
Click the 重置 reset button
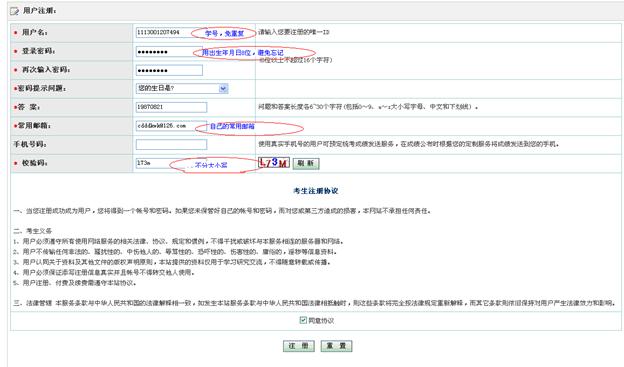coord(336,346)
